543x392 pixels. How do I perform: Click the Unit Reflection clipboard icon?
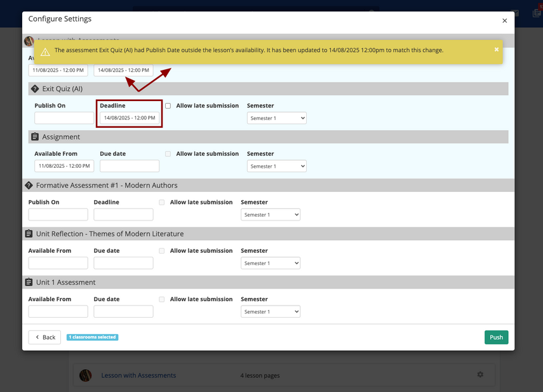coord(29,234)
